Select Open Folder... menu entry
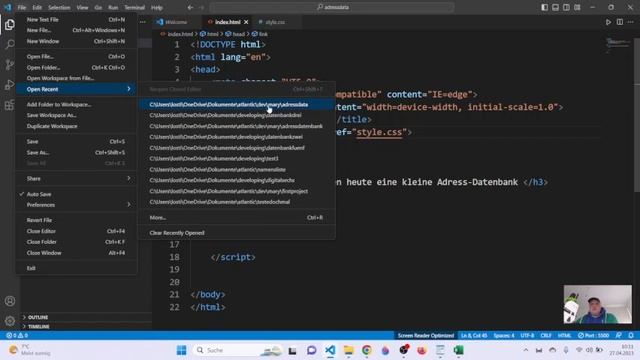Image resolution: width=640 pixels, height=360 pixels. [x=76, y=68]
